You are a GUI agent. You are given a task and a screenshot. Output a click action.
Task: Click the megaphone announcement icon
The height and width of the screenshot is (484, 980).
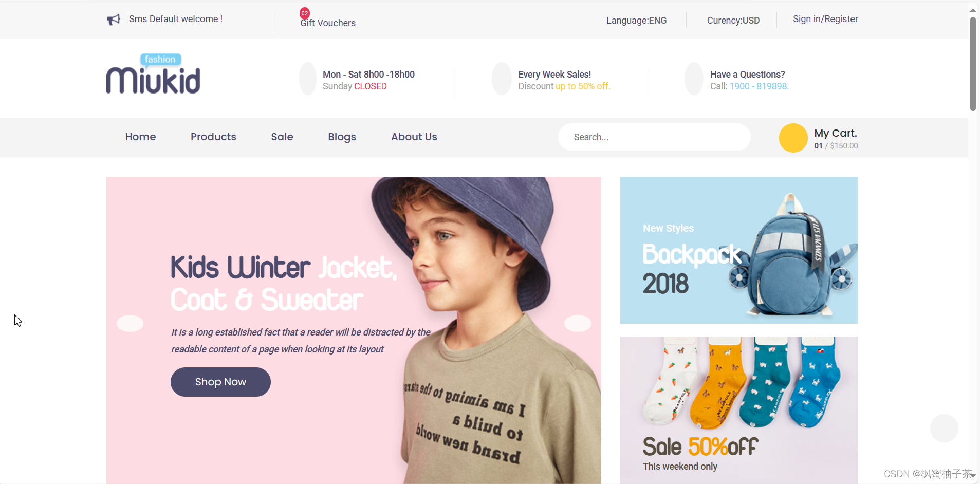[113, 20]
